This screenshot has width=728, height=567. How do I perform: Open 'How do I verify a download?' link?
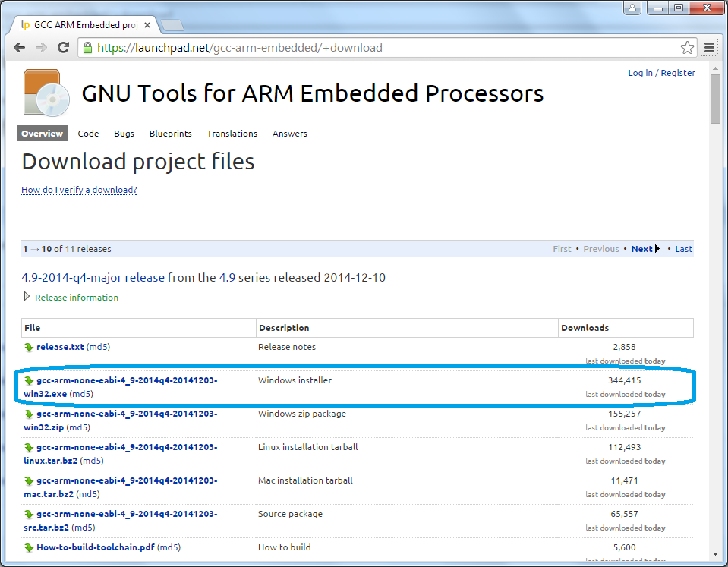click(x=79, y=190)
